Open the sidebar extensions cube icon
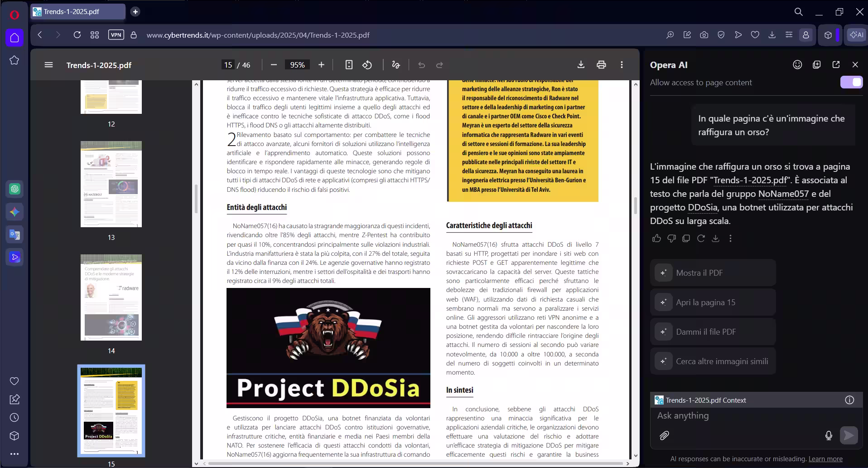868x468 pixels. [x=14, y=436]
